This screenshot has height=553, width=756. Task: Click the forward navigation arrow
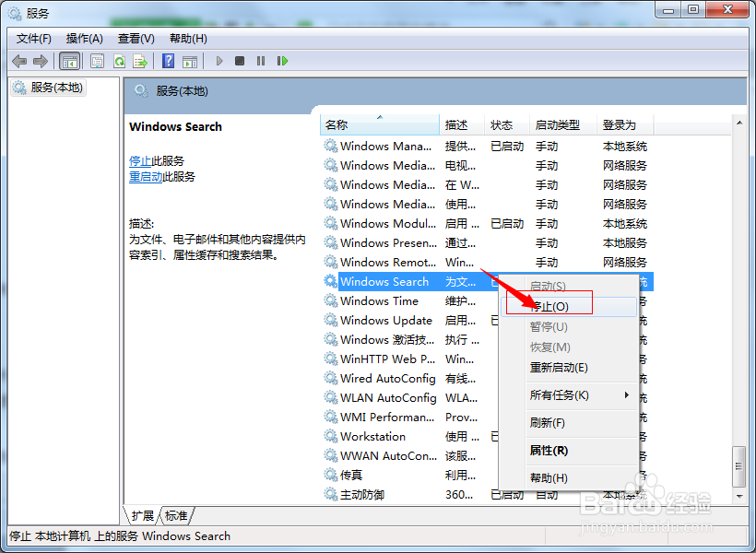[41, 61]
